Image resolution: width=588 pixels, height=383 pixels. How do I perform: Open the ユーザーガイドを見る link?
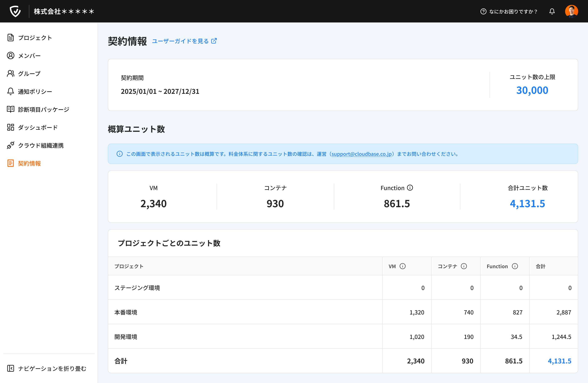(180, 41)
